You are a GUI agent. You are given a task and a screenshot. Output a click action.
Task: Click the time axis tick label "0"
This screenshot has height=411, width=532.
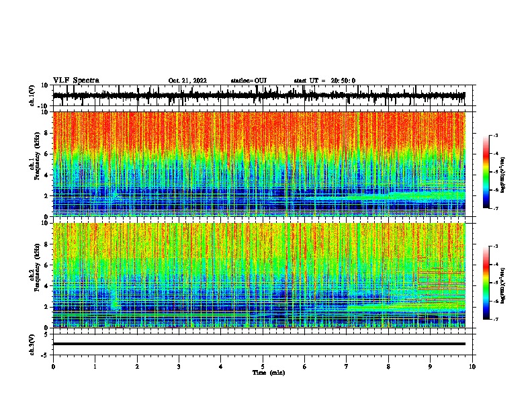(x=53, y=367)
